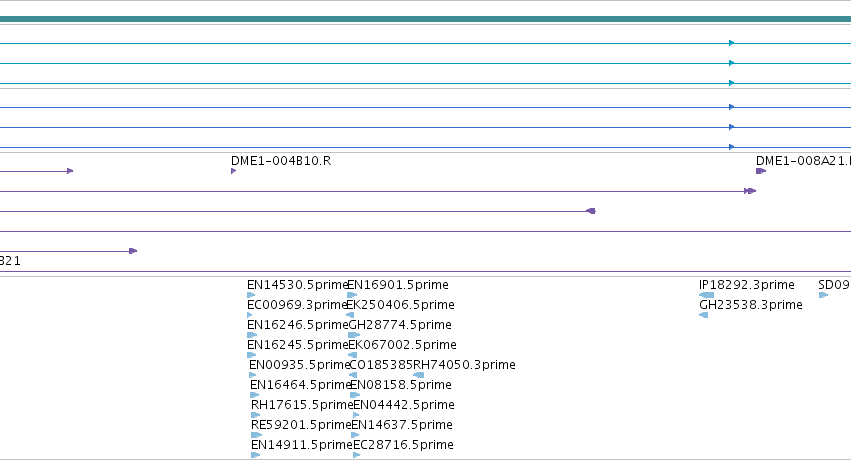Click the RH17615.5prime EST label
This screenshot has width=851, height=460.
point(302,405)
